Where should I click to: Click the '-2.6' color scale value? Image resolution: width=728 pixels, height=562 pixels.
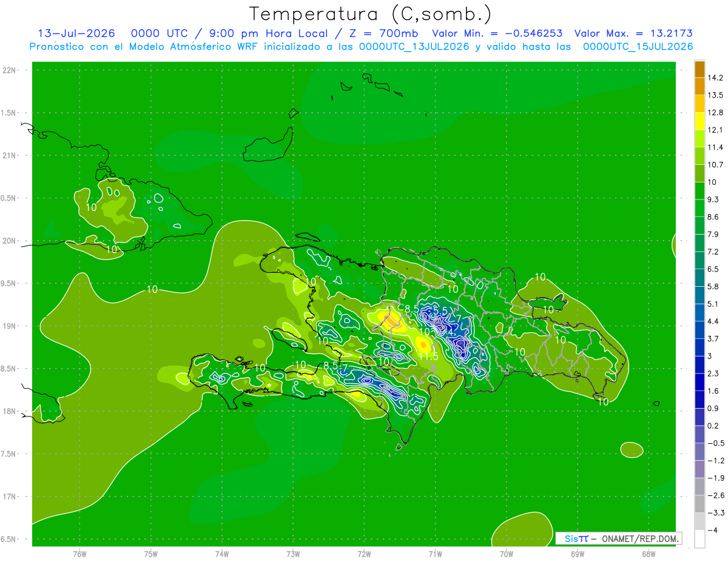pyautogui.click(x=715, y=495)
